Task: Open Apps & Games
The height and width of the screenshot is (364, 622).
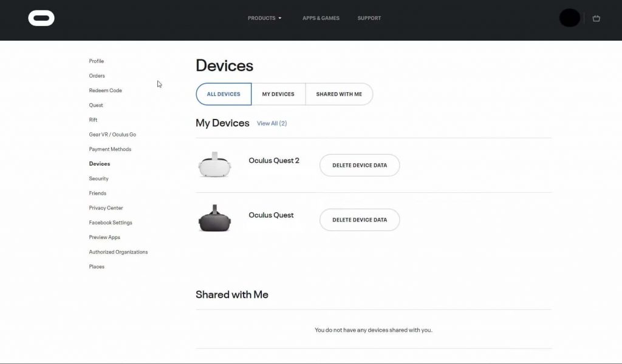Action: point(321,18)
